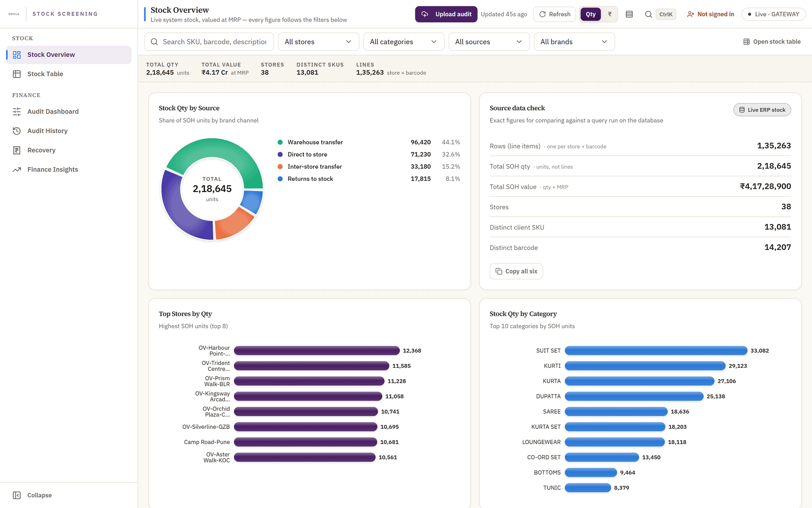Click the Stock Overview grid icon in sidebar
The width and height of the screenshot is (812, 508).
[x=17, y=55]
